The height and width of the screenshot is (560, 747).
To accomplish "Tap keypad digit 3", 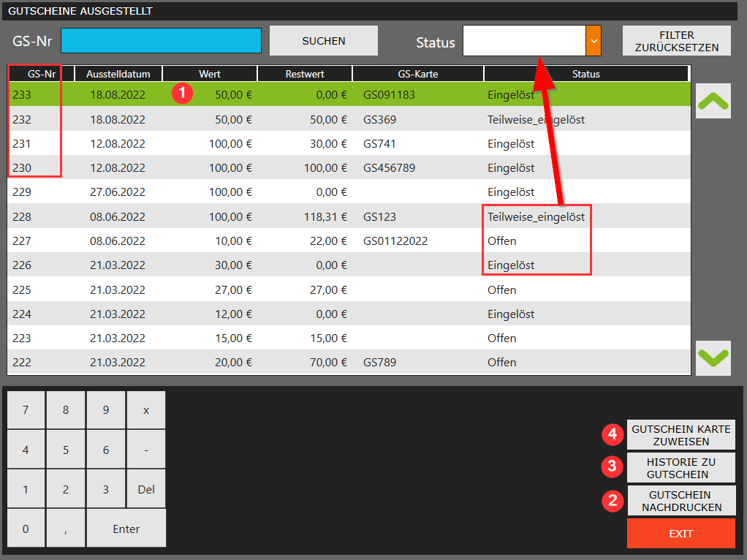I will (x=106, y=490).
